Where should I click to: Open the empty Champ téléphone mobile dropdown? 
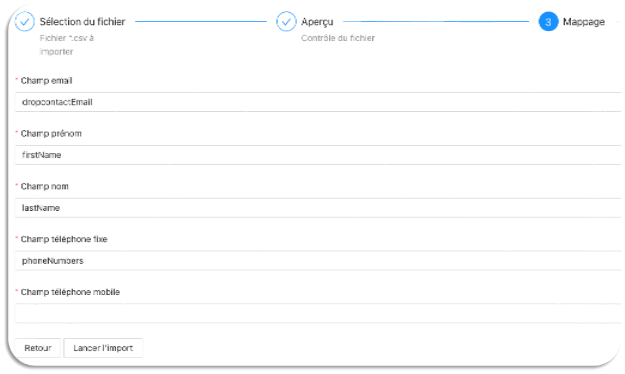click(318, 313)
